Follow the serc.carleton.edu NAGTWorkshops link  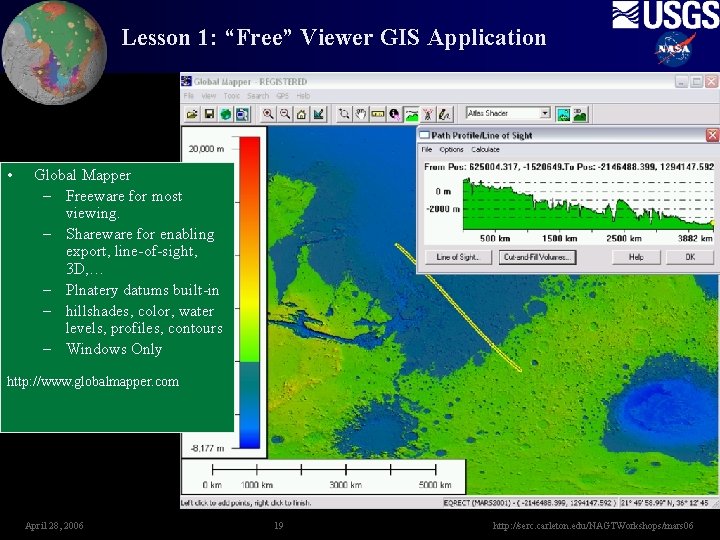point(593,525)
